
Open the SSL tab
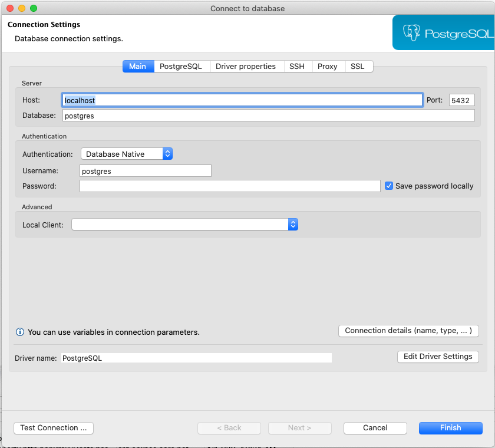click(x=358, y=66)
